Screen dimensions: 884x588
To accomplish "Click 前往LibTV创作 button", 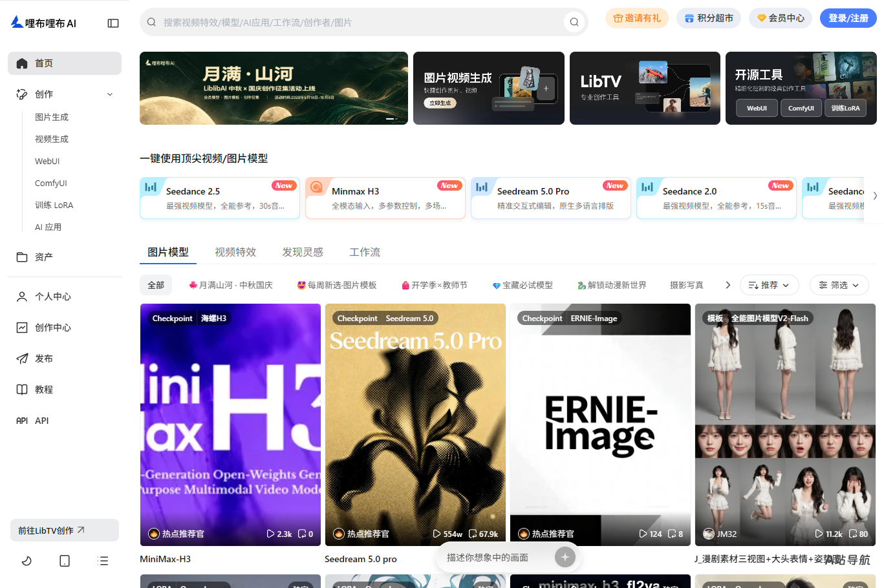I will (65, 530).
